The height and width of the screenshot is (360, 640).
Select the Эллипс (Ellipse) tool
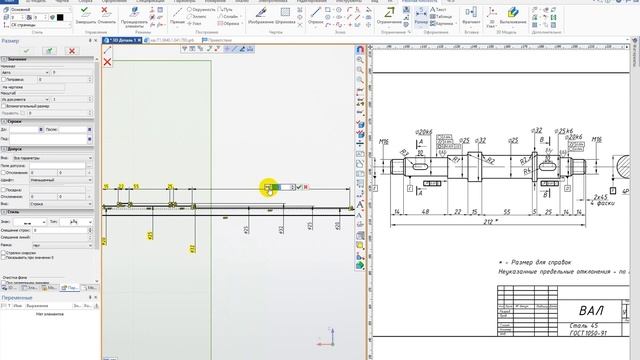click(x=197, y=17)
